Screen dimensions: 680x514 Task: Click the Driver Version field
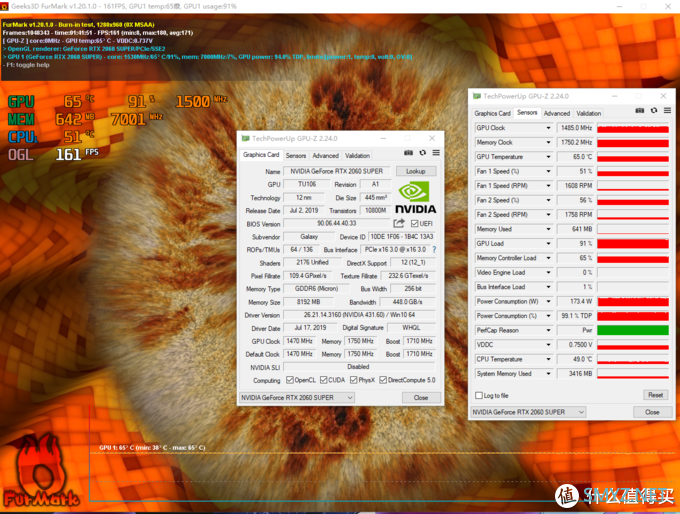[x=359, y=314]
